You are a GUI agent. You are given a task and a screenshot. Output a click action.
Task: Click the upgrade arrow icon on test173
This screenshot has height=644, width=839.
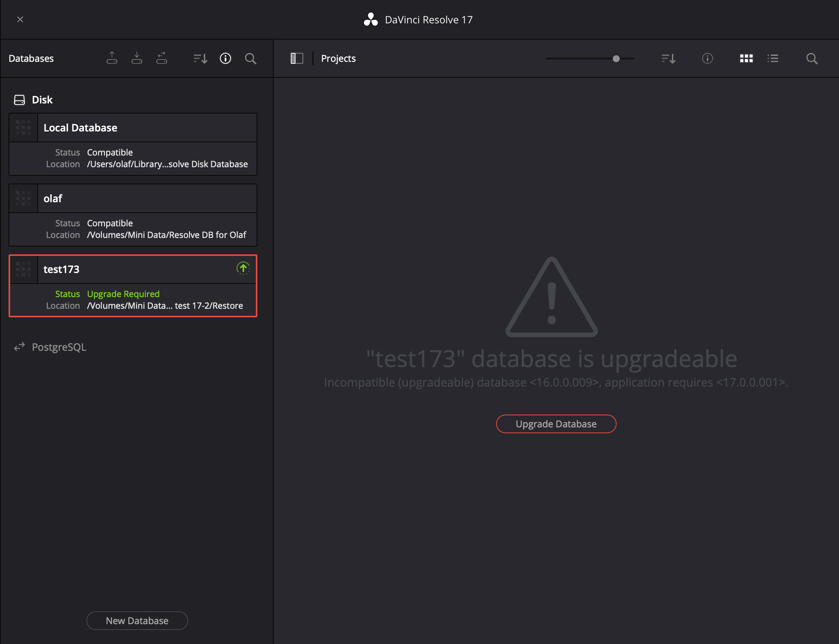click(x=243, y=268)
